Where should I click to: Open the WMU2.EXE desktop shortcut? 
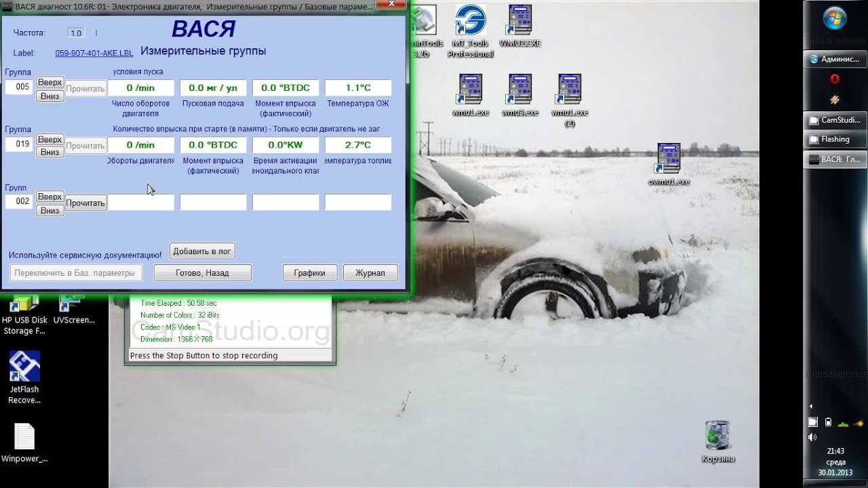520,26
